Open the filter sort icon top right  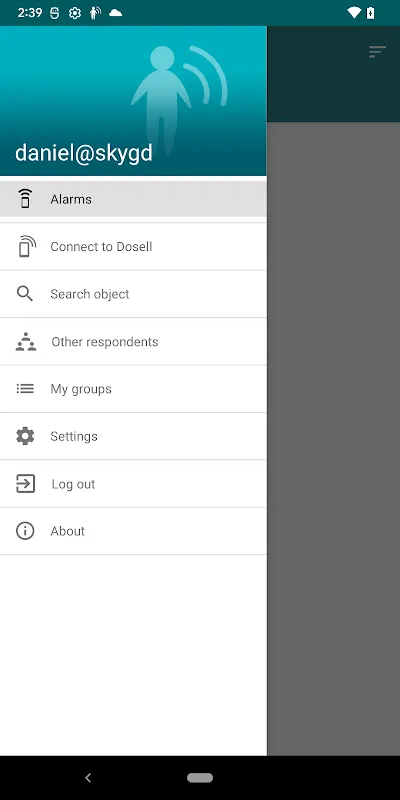pos(378,52)
